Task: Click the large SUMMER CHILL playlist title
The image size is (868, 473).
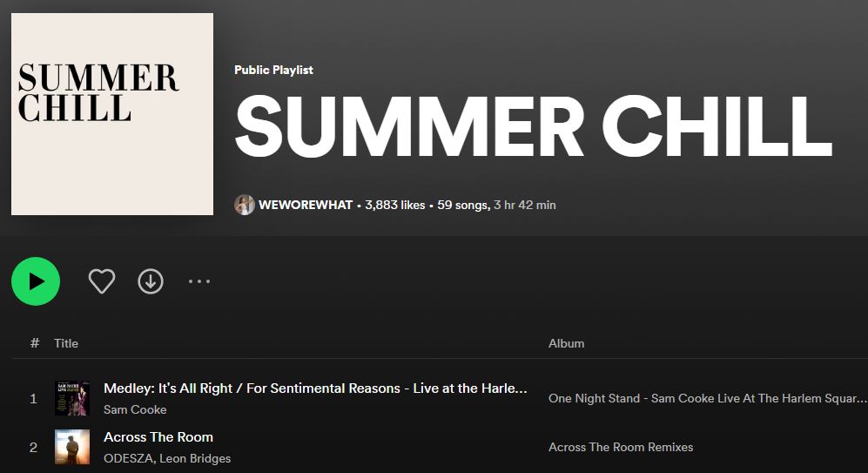Action: pos(534,127)
